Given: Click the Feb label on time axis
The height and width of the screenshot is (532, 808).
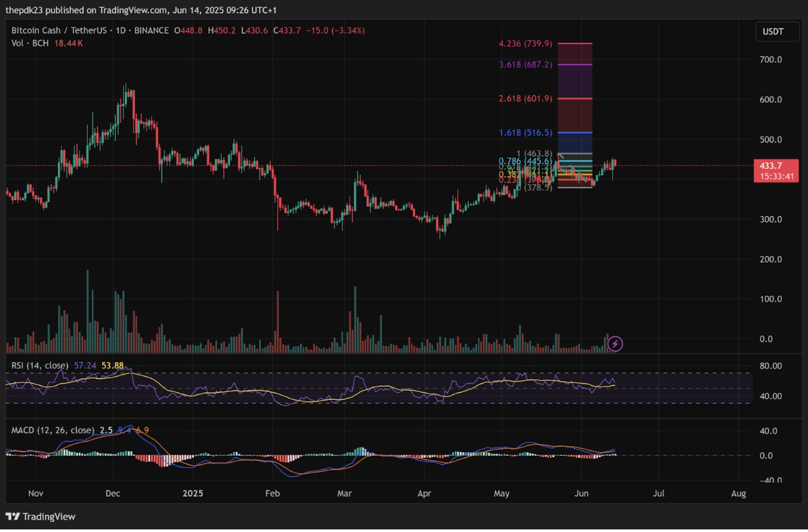Looking at the screenshot, I should pyautogui.click(x=273, y=494).
